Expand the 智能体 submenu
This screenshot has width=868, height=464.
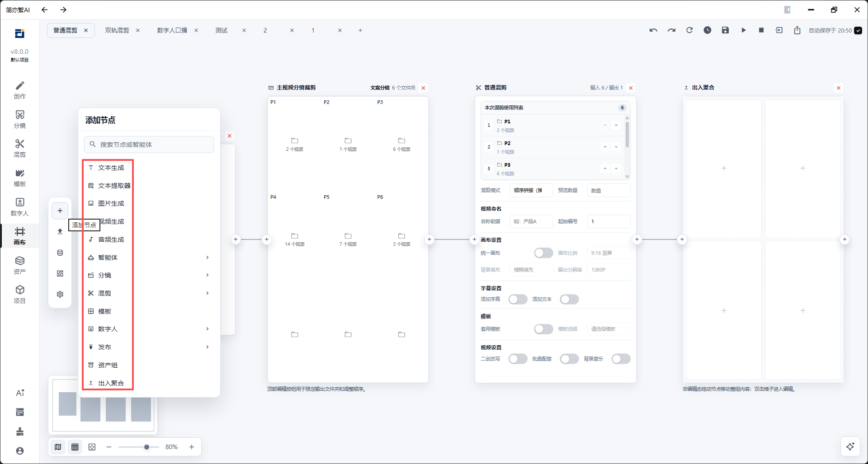point(149,258)
